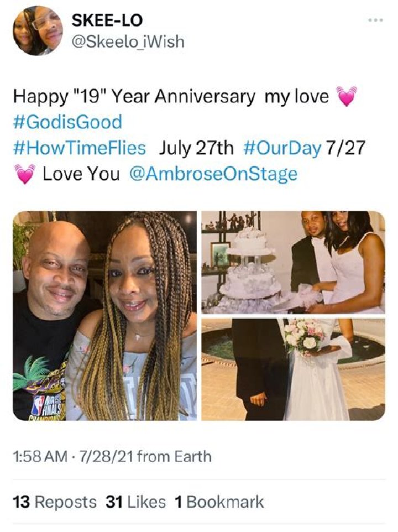398x532 pixels.
Task: Click the pink heart emoji before 'Love You'
Action: point(25,174)
